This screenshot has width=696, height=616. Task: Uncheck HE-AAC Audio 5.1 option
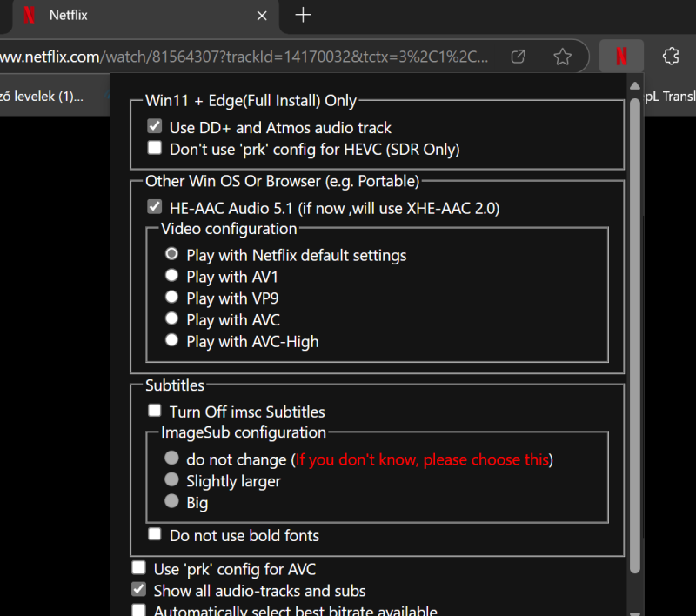pos(155,207)
